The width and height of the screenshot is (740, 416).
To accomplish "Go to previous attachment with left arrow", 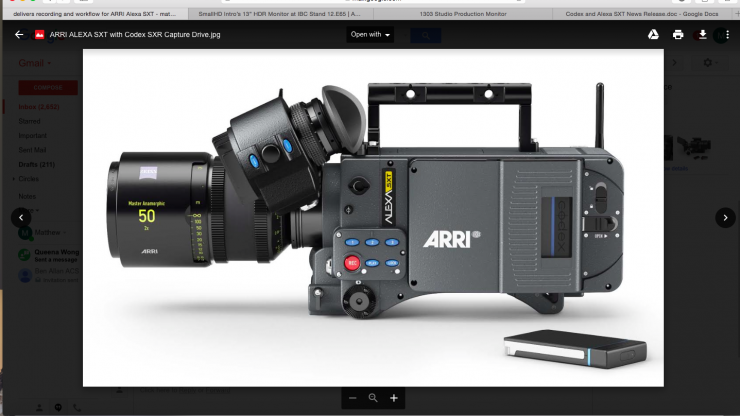I will 20,217.
